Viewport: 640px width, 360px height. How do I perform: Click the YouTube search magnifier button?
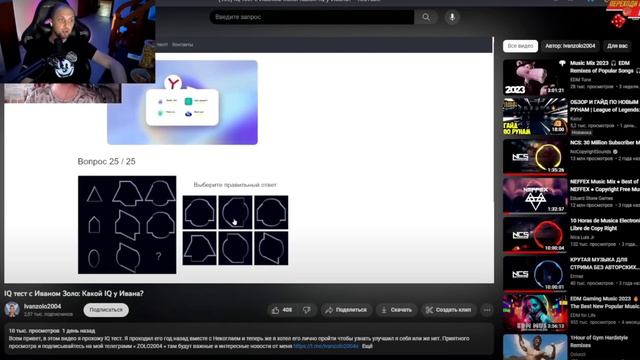[426, 17]
